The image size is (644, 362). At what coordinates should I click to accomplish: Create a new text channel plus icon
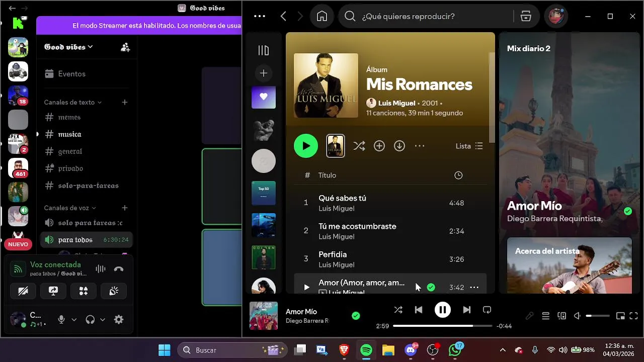click(125, 102)
